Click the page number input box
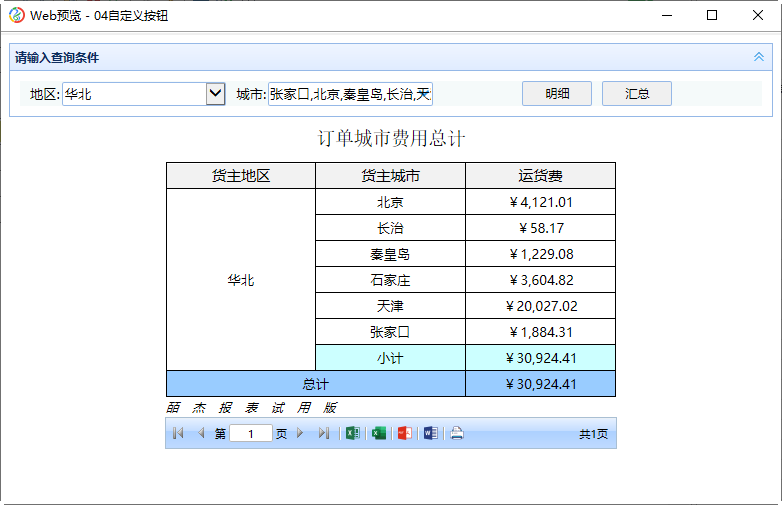The width and height of the screenshot is (782, 505). tap(250, 434)
